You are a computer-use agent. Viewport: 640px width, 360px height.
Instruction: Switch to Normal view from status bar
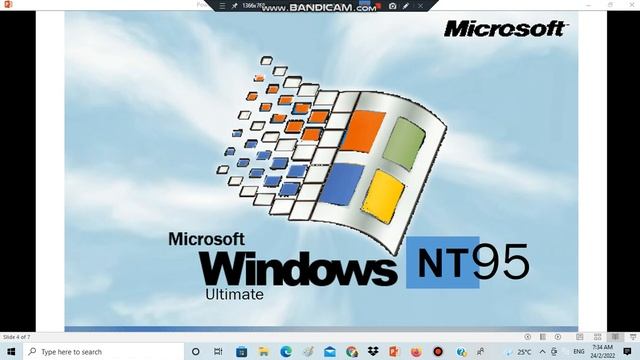click(580, 337)
